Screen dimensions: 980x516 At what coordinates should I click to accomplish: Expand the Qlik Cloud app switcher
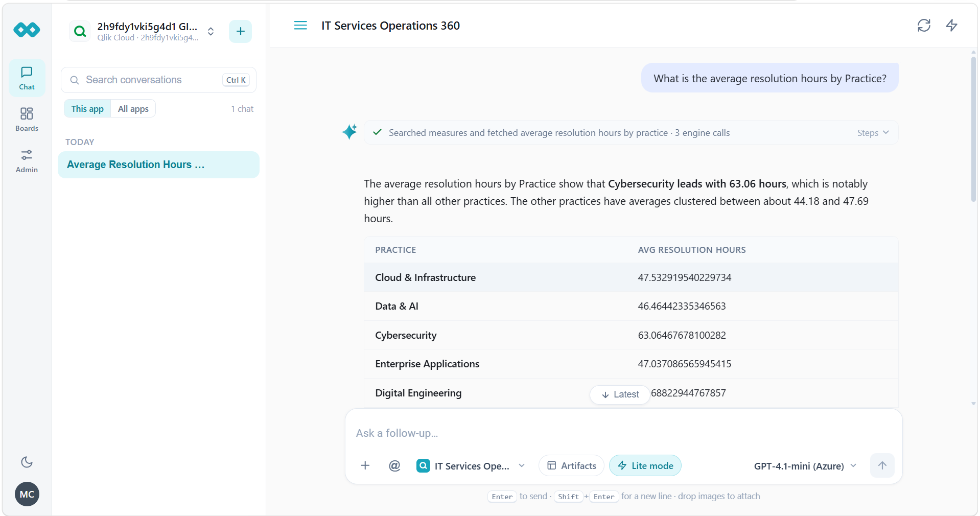[211, 31]
